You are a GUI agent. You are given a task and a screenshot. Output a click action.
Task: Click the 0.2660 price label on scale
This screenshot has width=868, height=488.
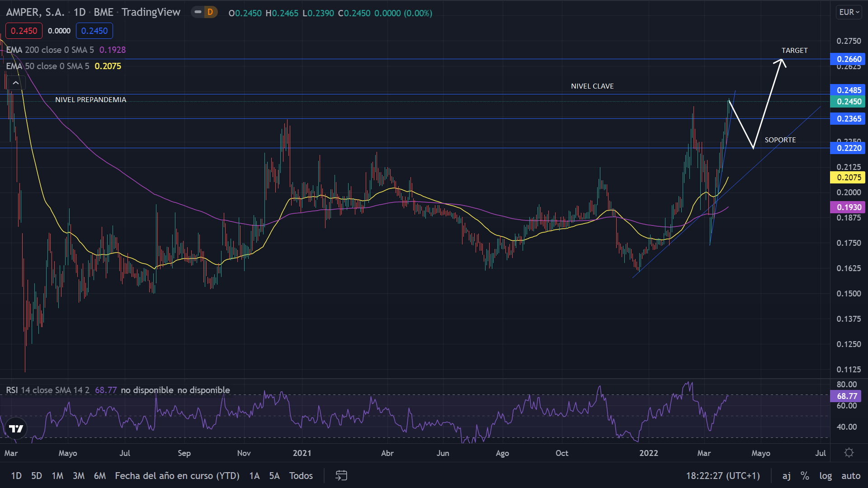[848, 59]
